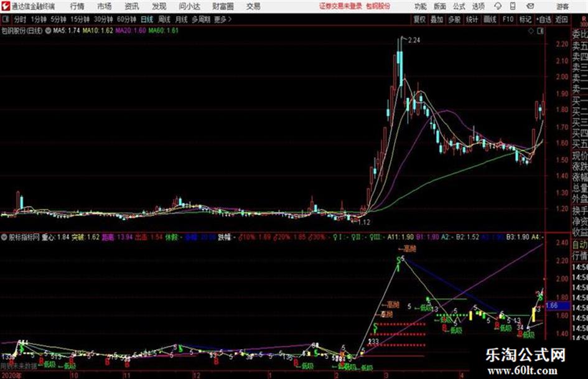Click the 重心: 1.84 indicator value
The width and height of the screenshot is (588, 379).
(x=55, y=237)
